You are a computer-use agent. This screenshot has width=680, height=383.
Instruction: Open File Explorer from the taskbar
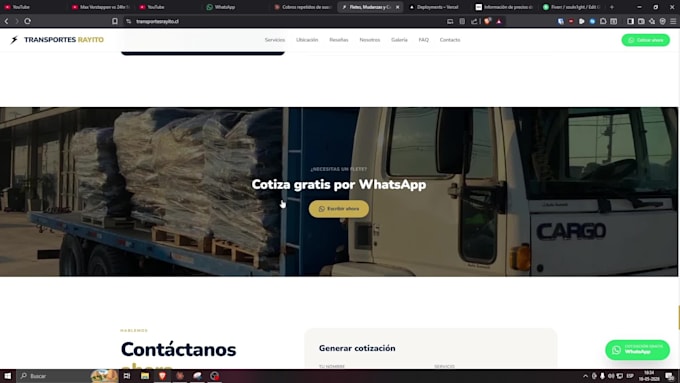[145, 376]
